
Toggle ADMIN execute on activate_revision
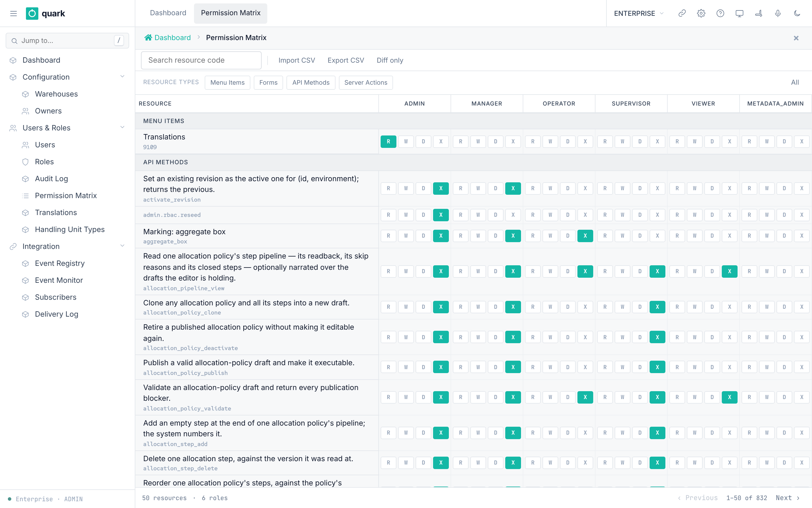point(441,189)
